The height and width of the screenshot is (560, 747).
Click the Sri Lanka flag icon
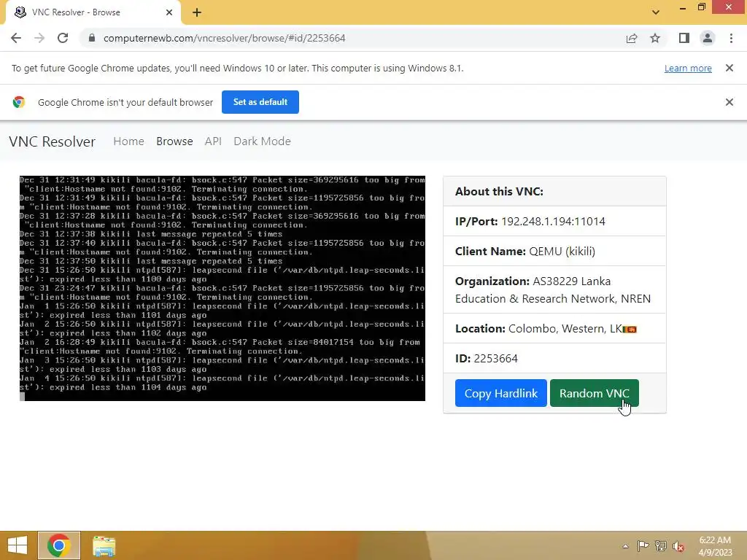point(630,330)
